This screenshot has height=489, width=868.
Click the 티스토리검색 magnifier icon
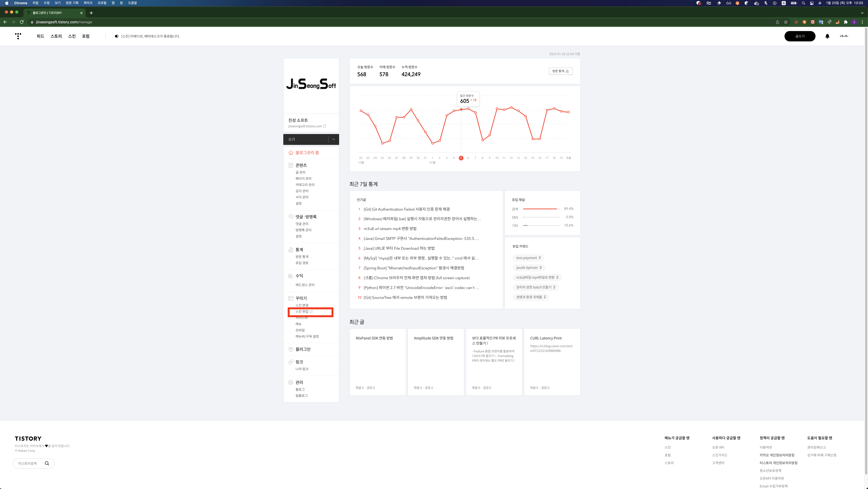47,463
